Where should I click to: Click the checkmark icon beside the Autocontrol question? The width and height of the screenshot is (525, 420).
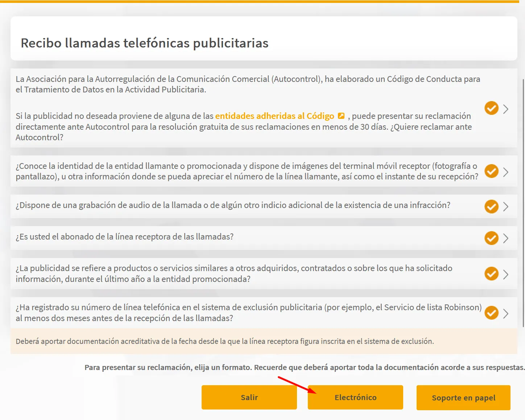click(x=491, y=108)
